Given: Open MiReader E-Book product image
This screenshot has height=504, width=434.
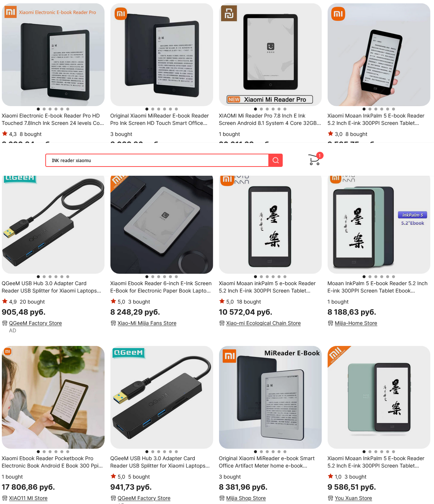Looking at the screenshot, I should (270, 397).
